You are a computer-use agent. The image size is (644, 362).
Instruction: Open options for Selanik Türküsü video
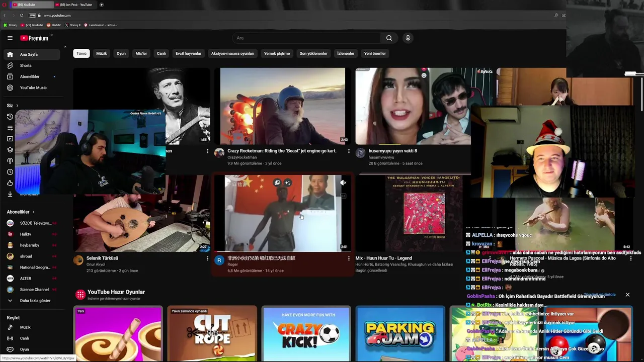208,258
